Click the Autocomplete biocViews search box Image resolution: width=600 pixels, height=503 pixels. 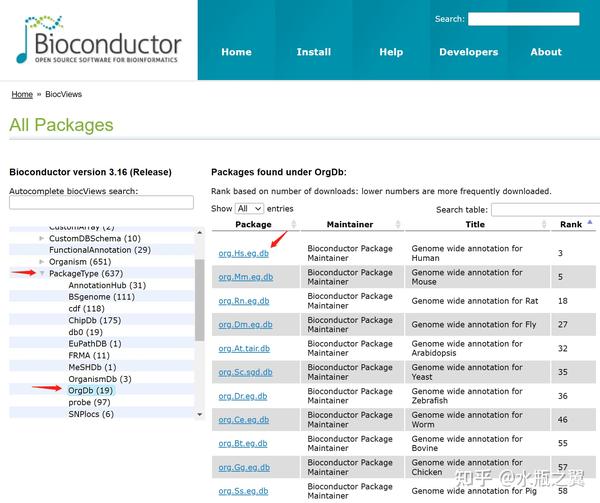[100, 202]
